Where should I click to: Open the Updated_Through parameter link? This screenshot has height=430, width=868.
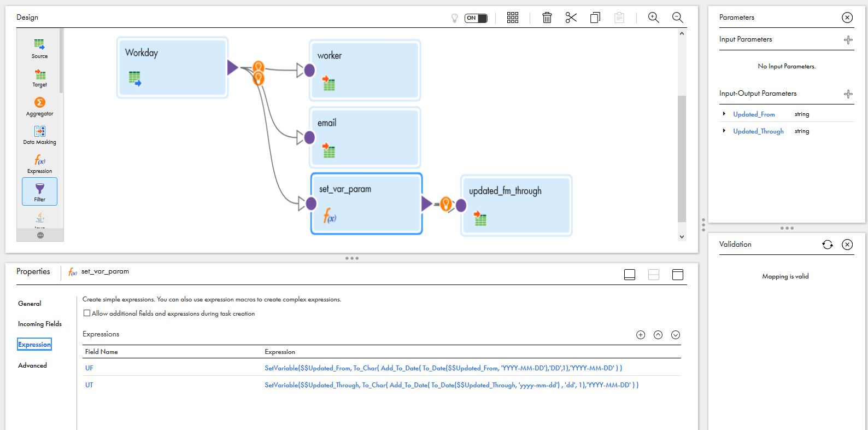coord(758,131)
